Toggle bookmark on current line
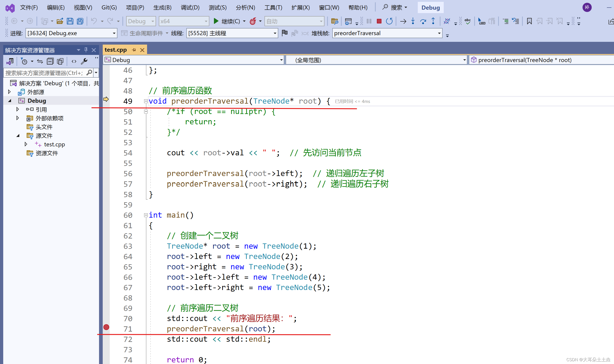This screenshot has width=614, height=364. 529,21
